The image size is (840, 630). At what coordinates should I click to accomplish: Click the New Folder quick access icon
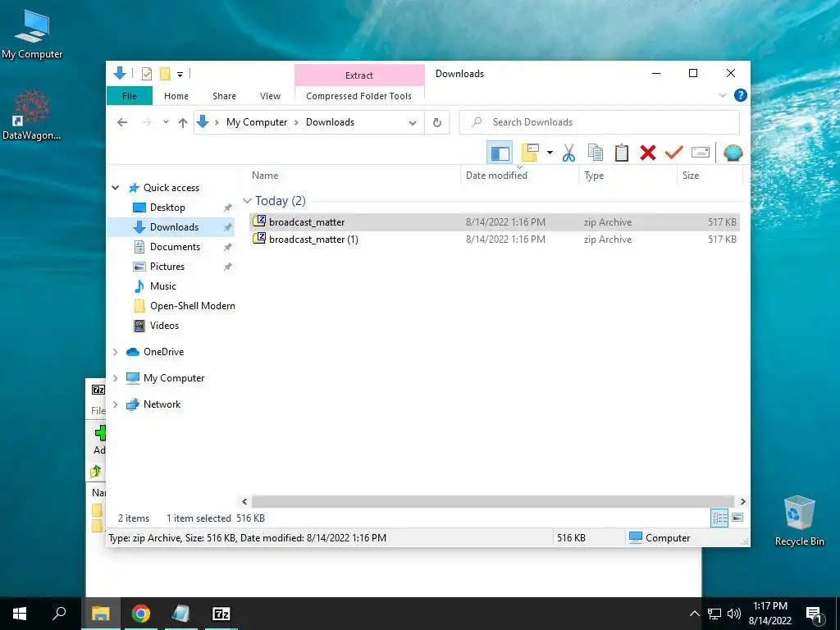(x=165, y=74)
